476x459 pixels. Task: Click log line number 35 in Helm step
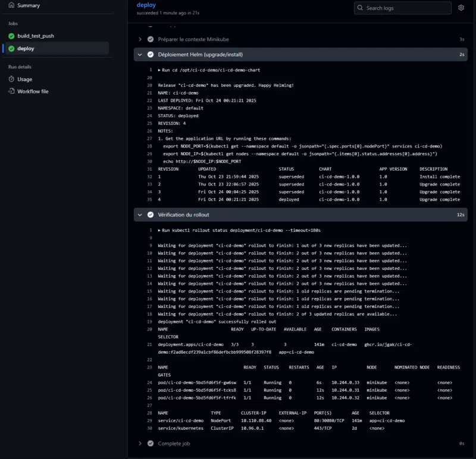pyautogui.click(x=151, y=200)
